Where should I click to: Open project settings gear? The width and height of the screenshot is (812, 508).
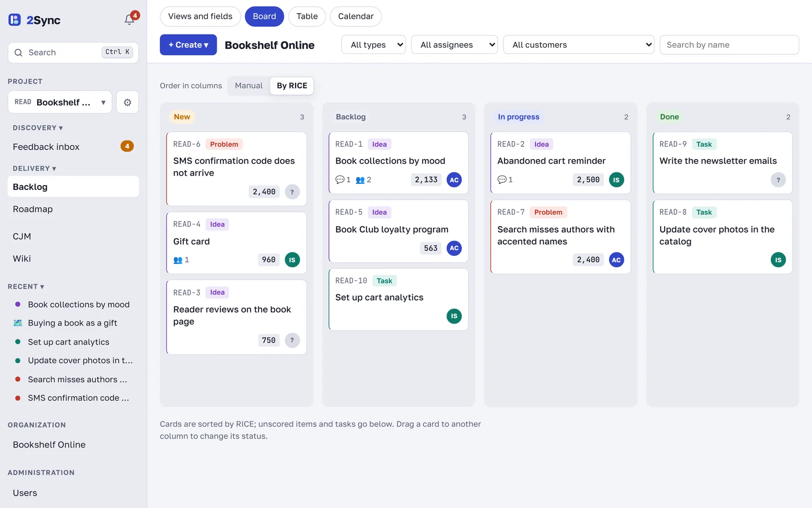(x=127, y=102)
